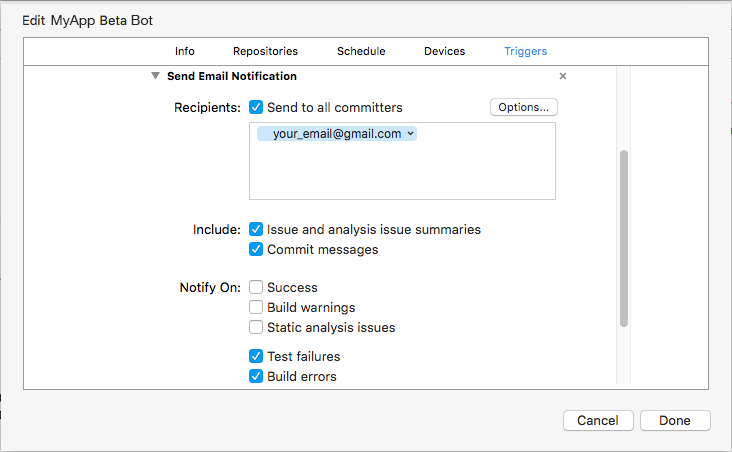Switch to the Info tab
Screen dimensions: 732x452
click(x=185, y=51)
